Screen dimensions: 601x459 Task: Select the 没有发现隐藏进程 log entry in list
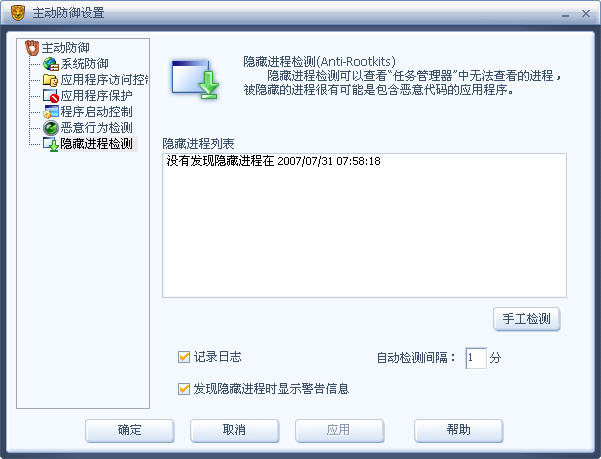click(x=273, y=161)
